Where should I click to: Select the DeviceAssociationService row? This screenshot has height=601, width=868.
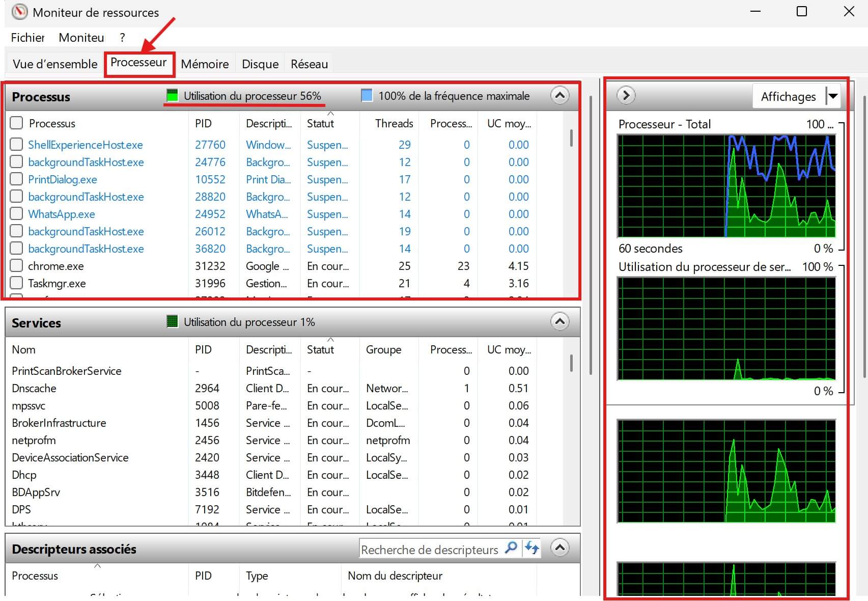coord(285,457)
